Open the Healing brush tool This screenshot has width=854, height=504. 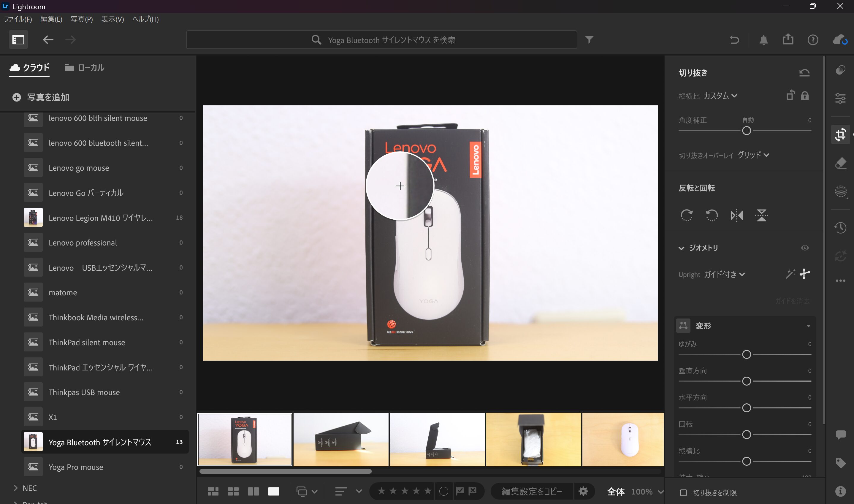pos(841,163)
